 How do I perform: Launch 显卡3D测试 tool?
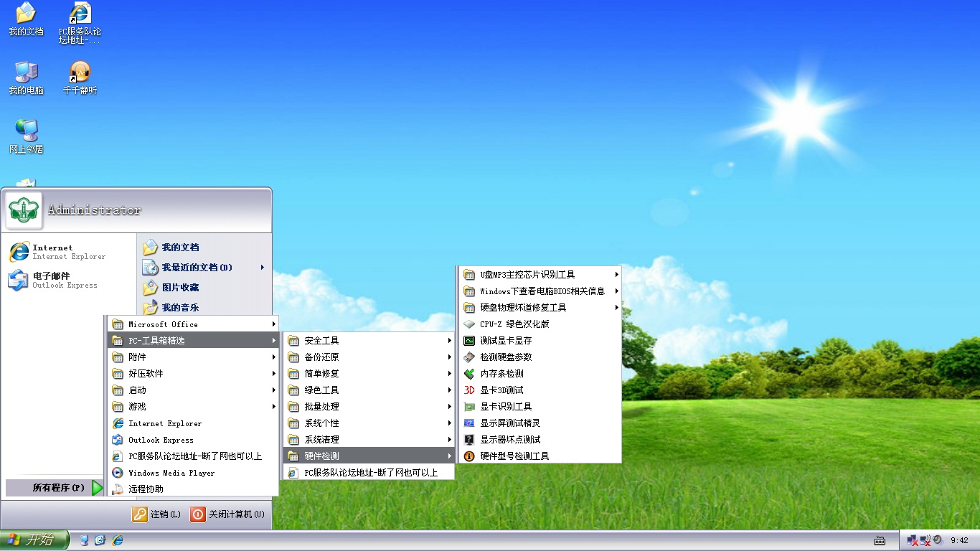539,390
